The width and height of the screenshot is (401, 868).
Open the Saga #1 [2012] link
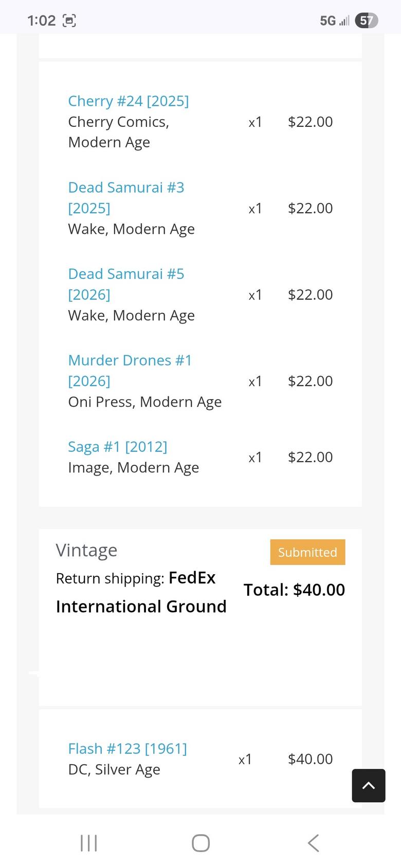click(x=117, y=447)
